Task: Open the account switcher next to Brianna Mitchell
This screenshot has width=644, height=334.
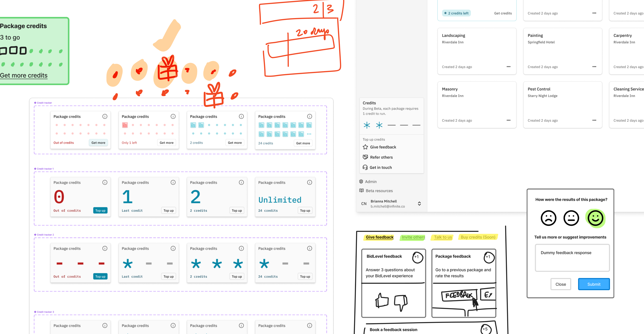Action: 419,204
